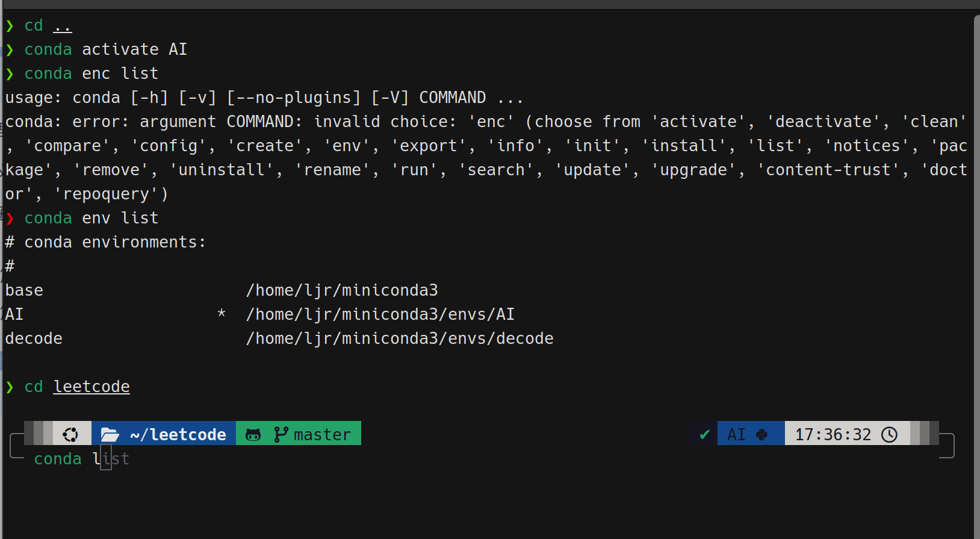Image resolution: width=980 pixels, height=539 pixels.
Task: Click the green checkmark status icon
Action: tap(704, 434)
